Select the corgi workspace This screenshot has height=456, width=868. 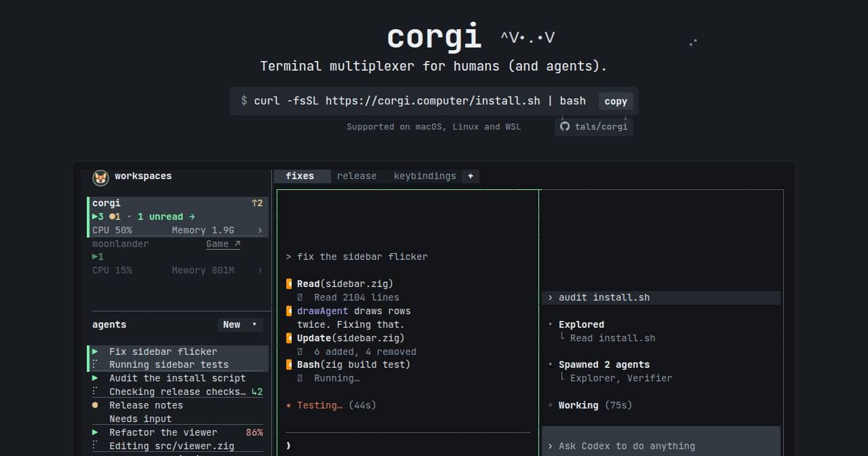178,216
